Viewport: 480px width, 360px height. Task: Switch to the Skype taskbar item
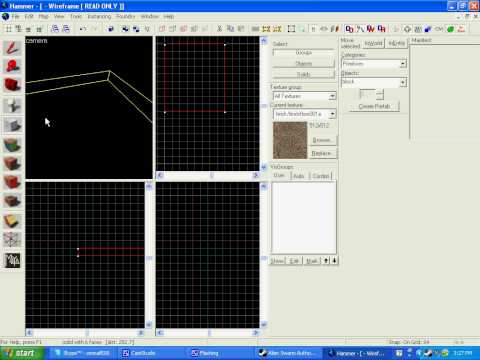coord(84,353)
